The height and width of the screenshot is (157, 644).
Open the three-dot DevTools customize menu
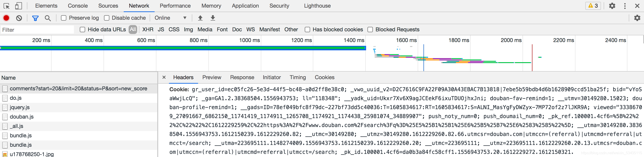point(625,6)
